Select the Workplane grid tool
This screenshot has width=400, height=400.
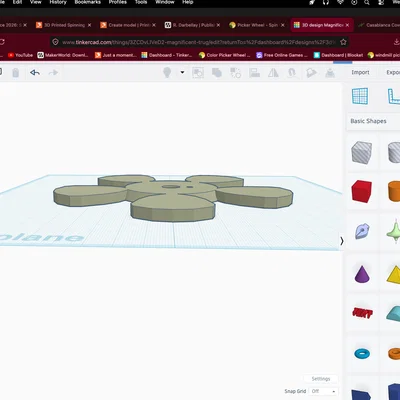click(360, 96)
